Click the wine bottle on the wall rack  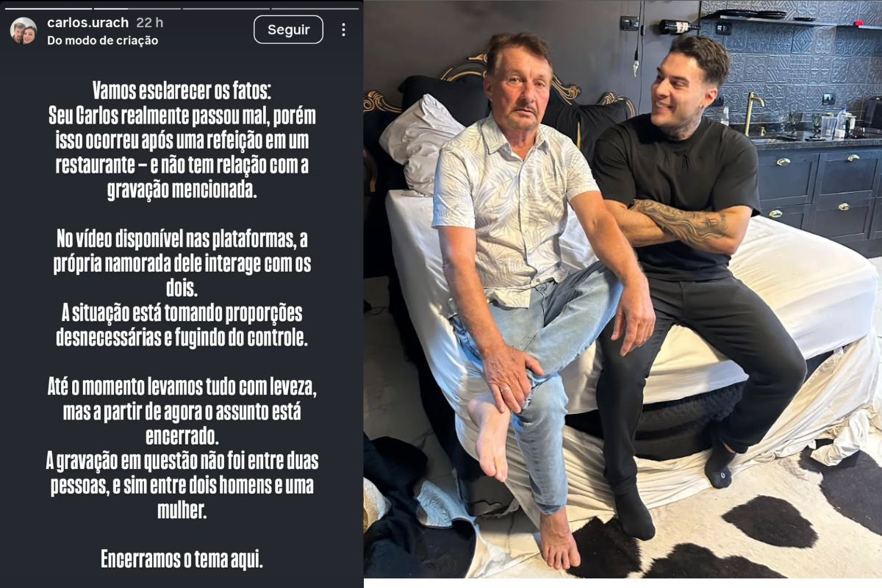coord(678,27)
